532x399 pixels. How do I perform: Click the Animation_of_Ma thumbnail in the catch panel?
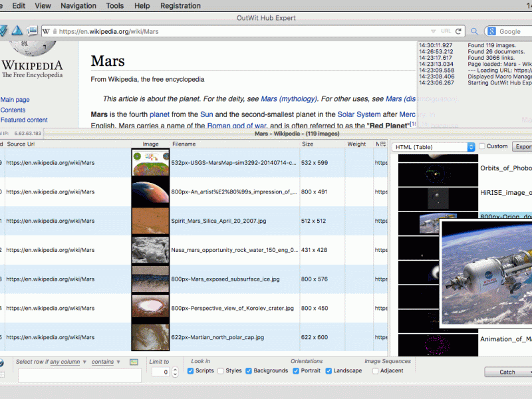(438, 344)
